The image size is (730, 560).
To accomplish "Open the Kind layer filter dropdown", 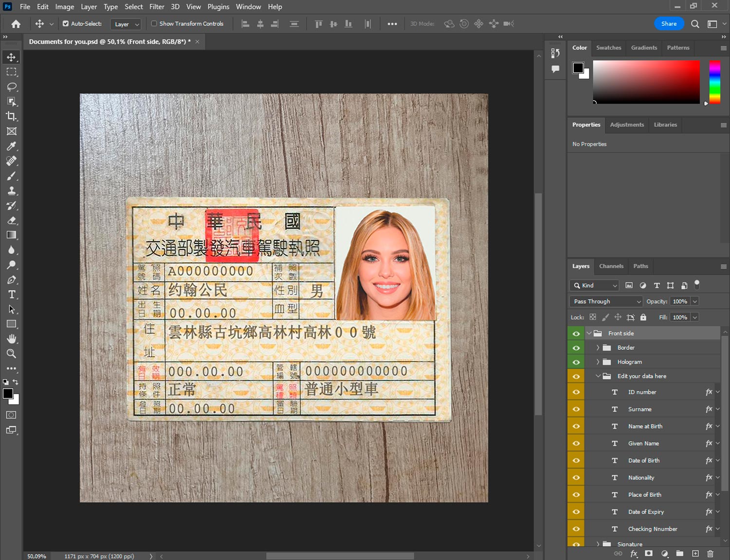I will (x=594, y=286).
